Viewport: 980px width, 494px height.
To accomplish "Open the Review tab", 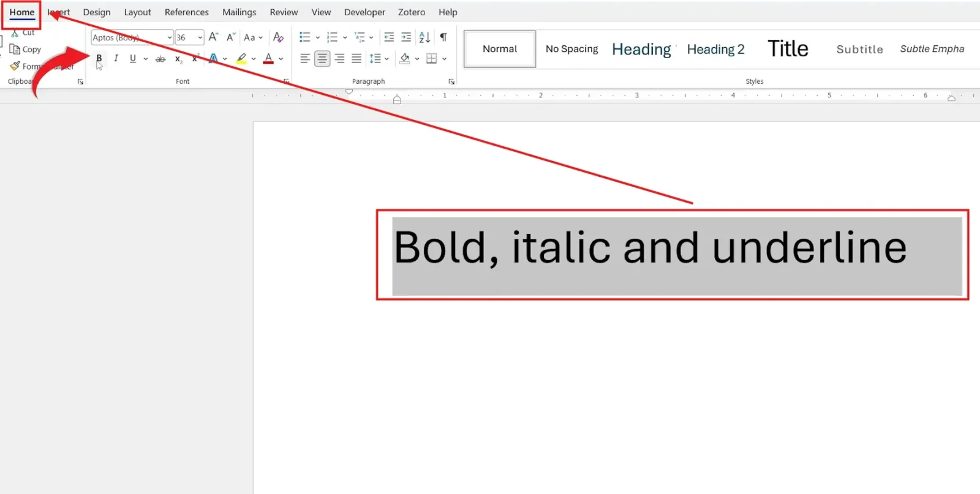I will click(x=284, y=12).
